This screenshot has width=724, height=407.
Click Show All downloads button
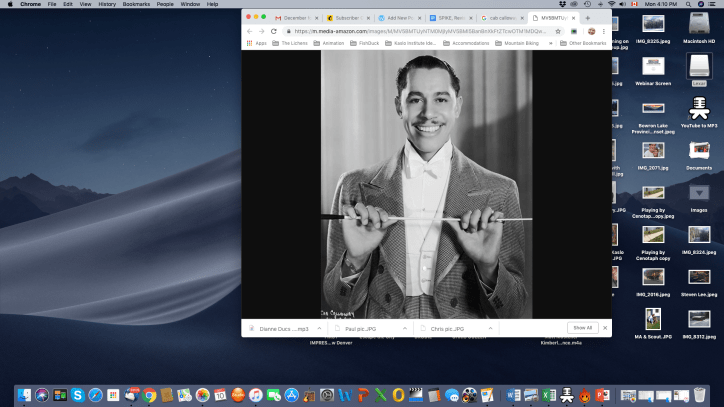coord(581,328)
